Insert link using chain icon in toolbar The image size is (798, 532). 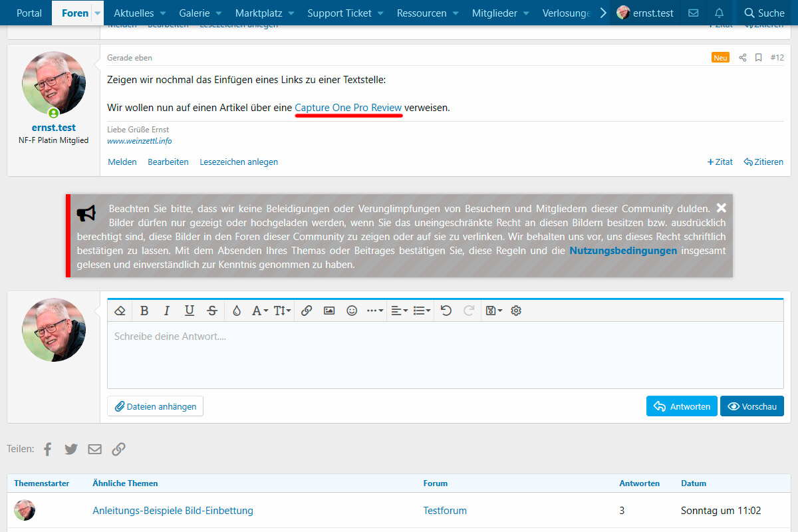(x=307, y=311)
